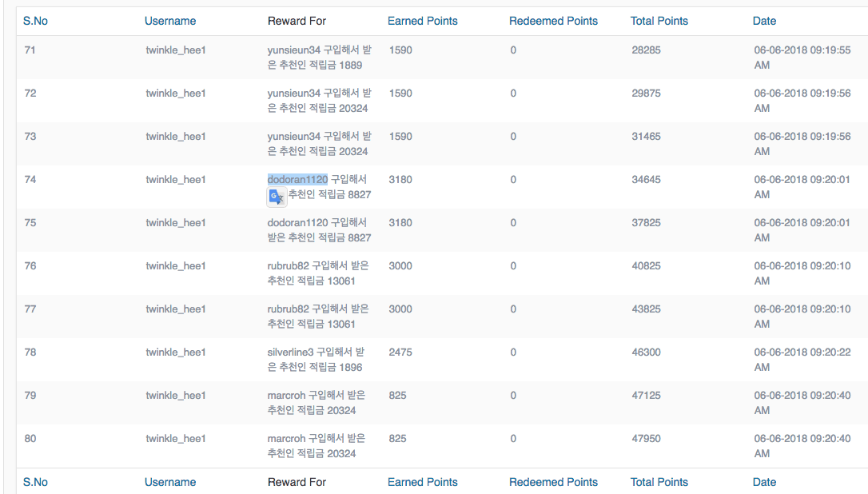
Task: Sort table by Earned Points
Action: (x=422, y=21)
